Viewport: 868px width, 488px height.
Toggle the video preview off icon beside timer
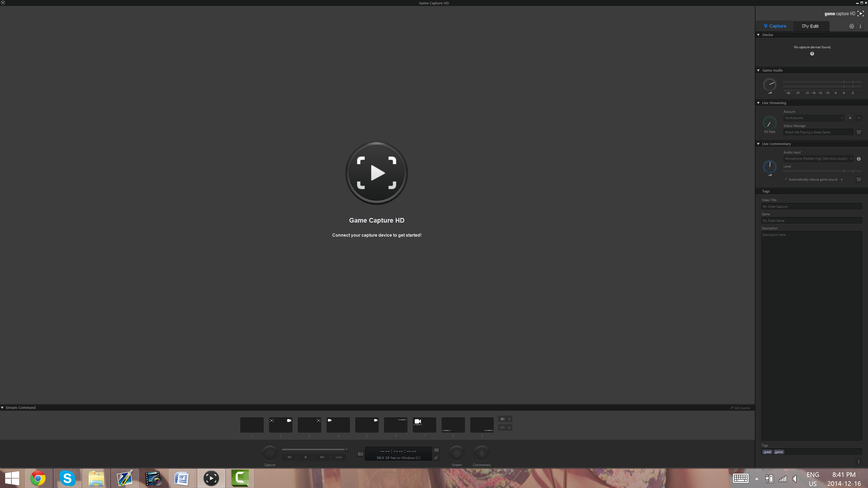[x=436, y=450]
